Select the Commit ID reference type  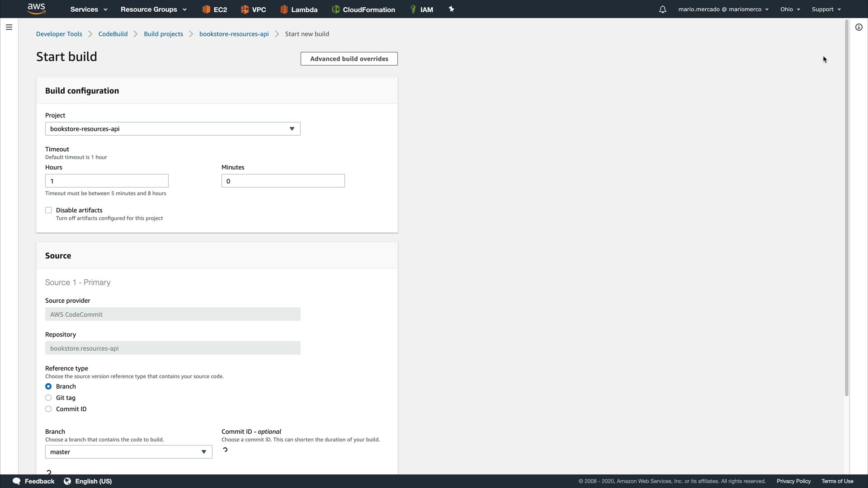48,409
